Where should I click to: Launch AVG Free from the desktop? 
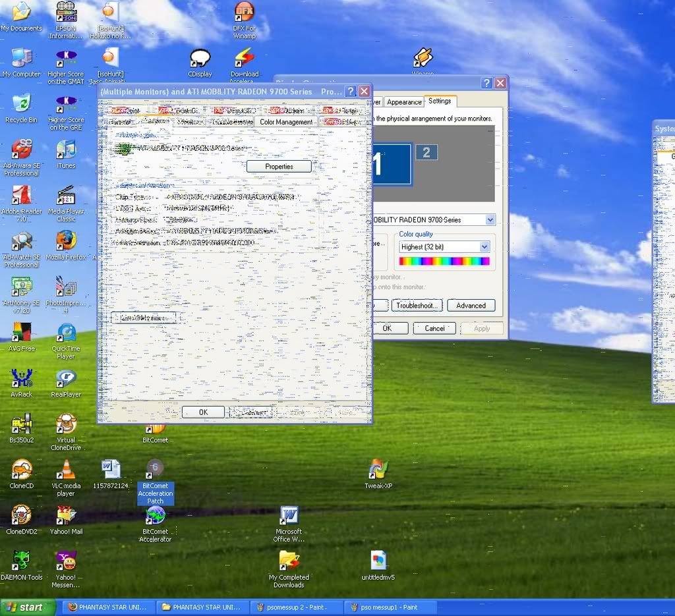click(x=21, y=337)
